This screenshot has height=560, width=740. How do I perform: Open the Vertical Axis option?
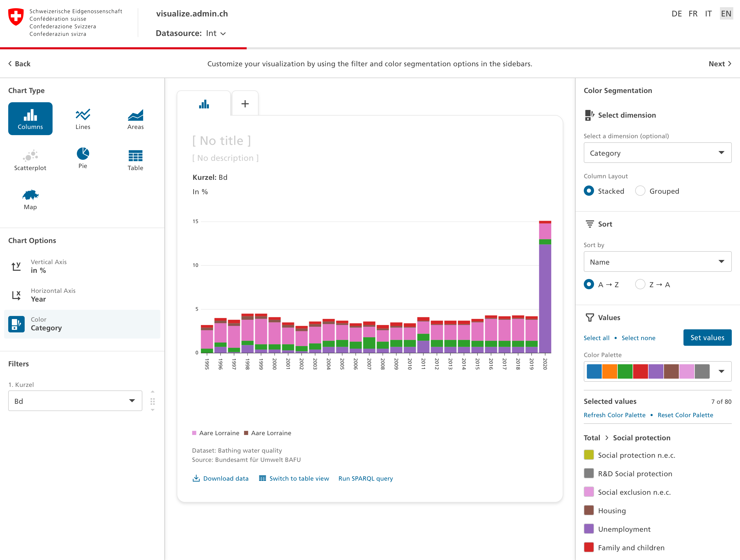[82, 266]
